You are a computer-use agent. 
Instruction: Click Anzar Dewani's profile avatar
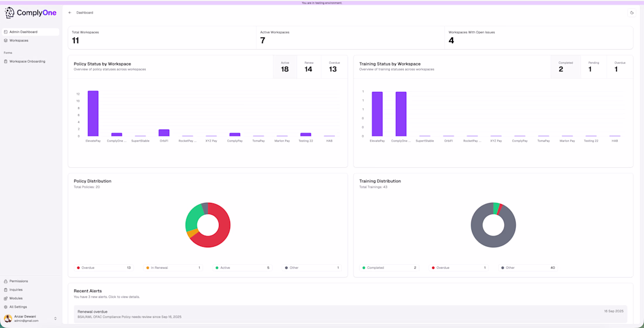coord(8,318)
